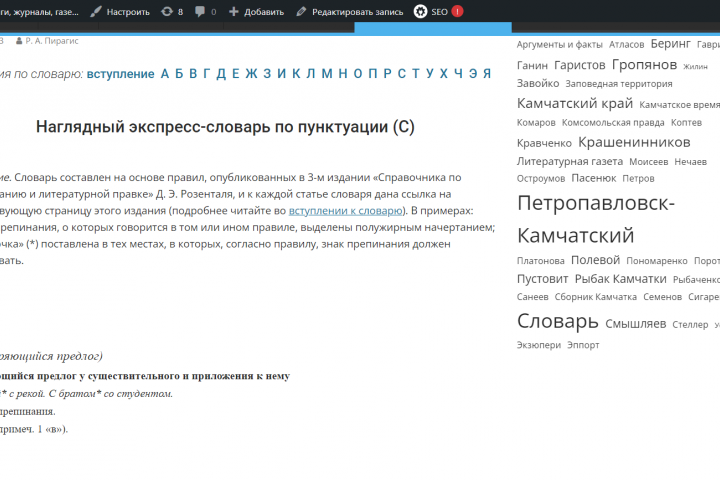
Task: Jump to dictionary letter Ч
Action: [x=458, y=73]
